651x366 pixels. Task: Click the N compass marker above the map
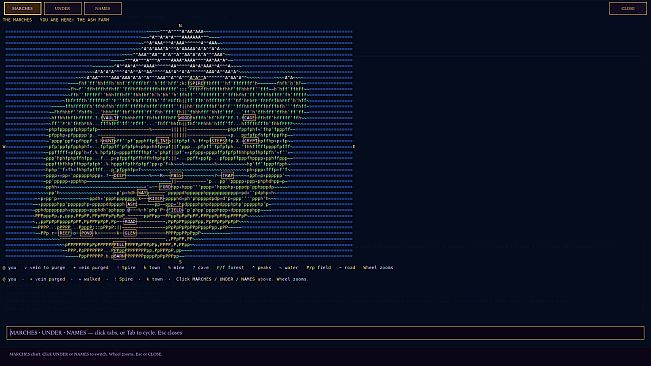[x=180, y=26]
